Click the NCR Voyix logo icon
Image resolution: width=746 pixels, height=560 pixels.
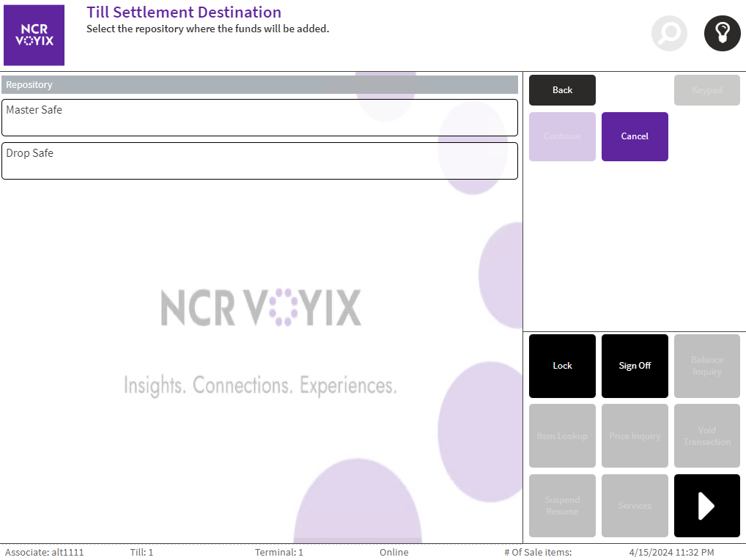click(x=34, y=35)
